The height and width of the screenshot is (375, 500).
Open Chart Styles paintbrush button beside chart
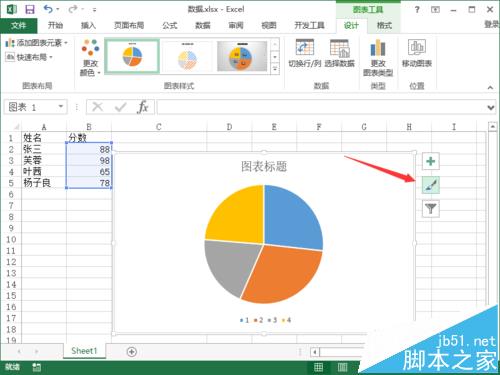pyautogui.click(x=430, y=185)
